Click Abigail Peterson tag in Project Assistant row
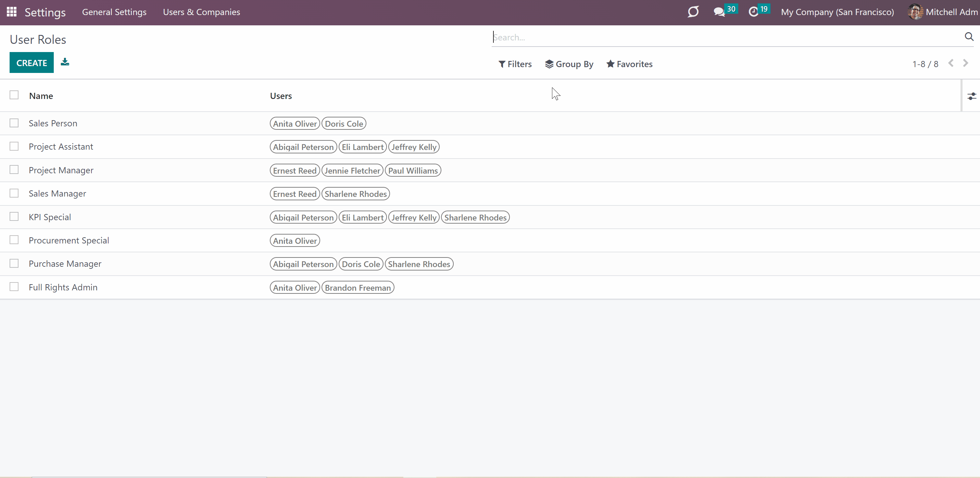This screenshot has height=478, width=980. point(303,147)
